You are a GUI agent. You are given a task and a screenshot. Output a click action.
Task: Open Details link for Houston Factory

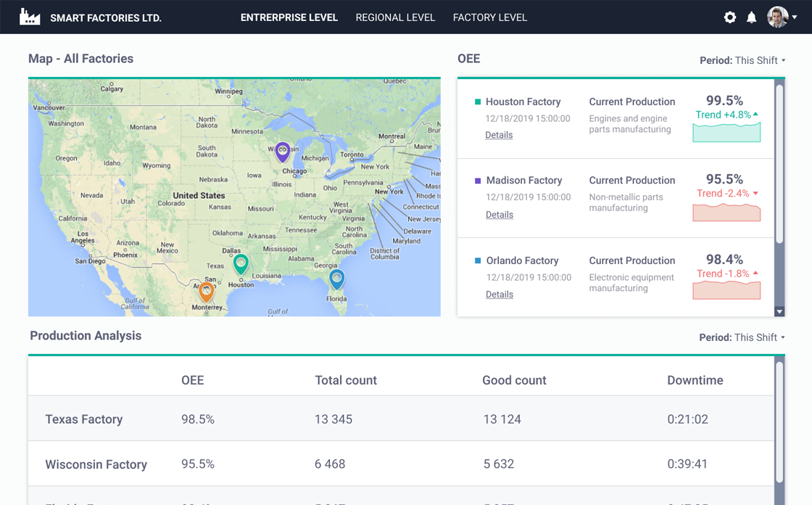point(499,135)
